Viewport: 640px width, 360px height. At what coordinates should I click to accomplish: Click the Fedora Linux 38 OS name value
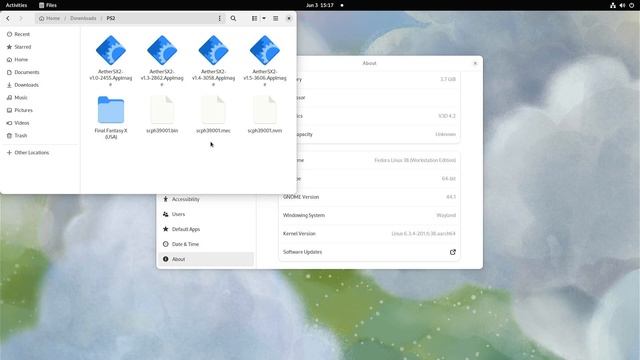pos(415,160)
